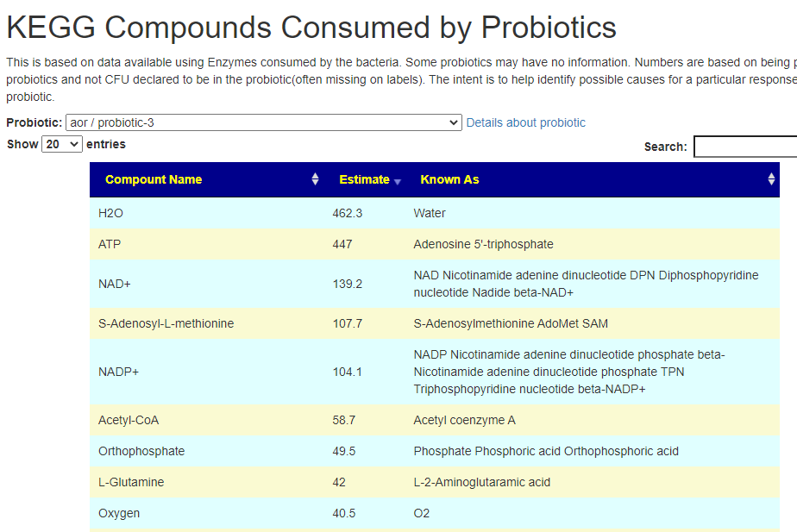The width and height of the screenshot is (797, 532).
Task: Select the Acetyl-CoA row
Action: pos(435,420)
